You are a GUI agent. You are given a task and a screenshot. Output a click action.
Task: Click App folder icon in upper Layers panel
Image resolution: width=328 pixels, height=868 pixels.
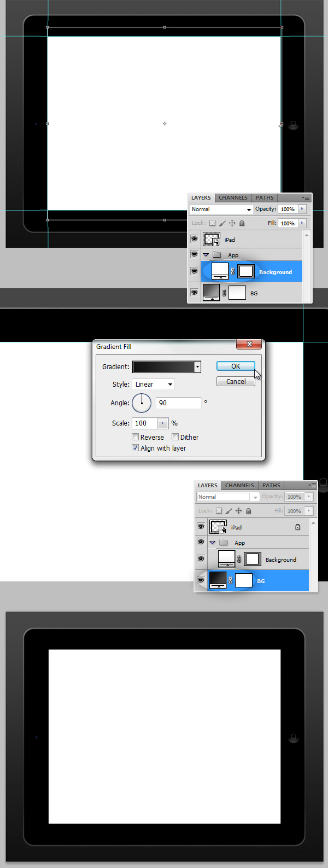click(216, 255)
